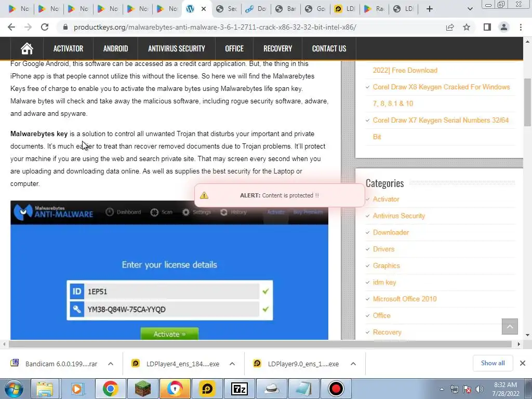Viewport: 532px width, 399px height.
Task: Close the active WordPress tab
Action: (204, 9)
